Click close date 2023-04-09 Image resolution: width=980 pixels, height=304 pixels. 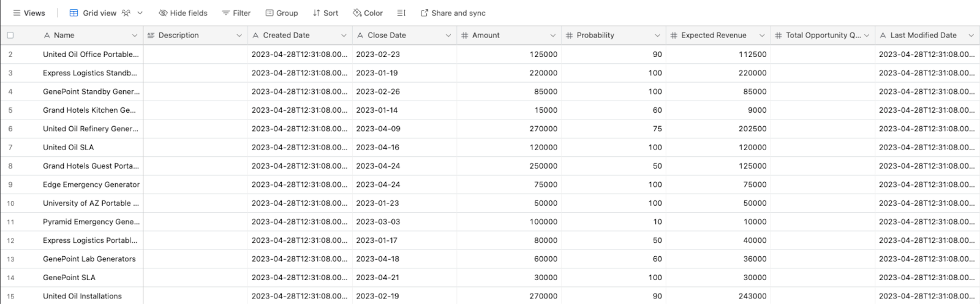(x=378, y=129)
